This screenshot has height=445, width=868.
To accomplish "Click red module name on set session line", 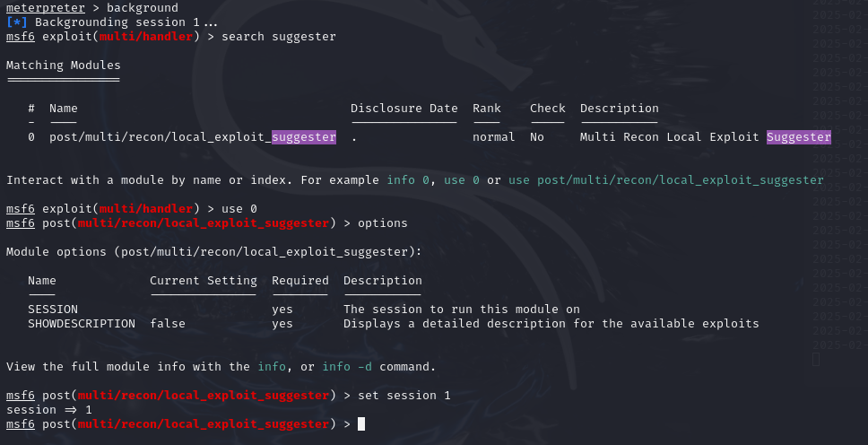I will (x=204, y=396).
